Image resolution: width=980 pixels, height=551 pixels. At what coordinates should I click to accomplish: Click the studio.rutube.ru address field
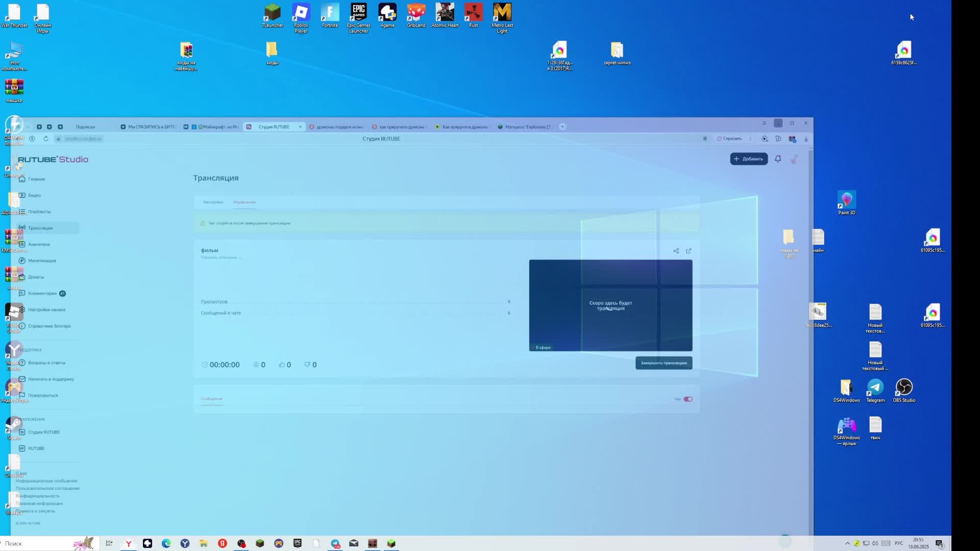tap(83, 139)
